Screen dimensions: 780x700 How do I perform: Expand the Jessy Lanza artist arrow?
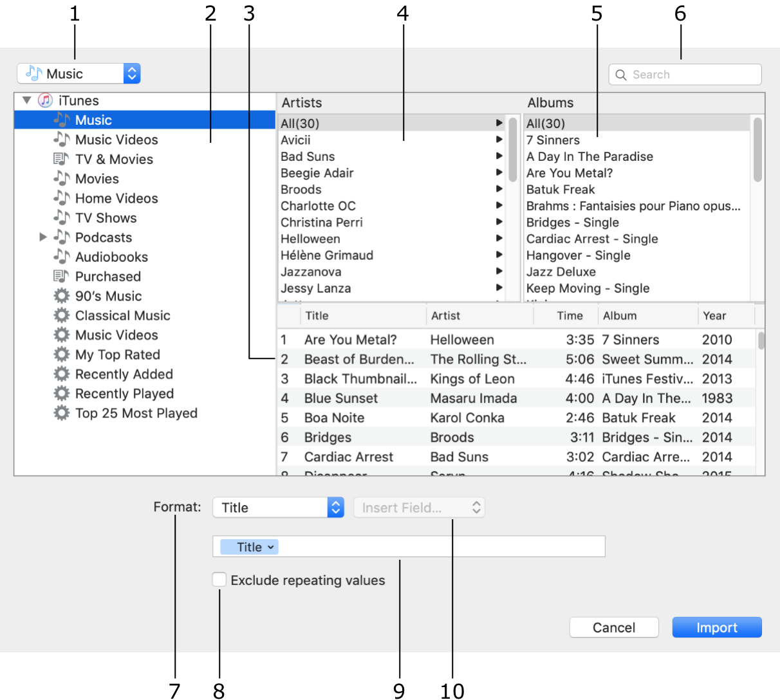tap(499, 288)
